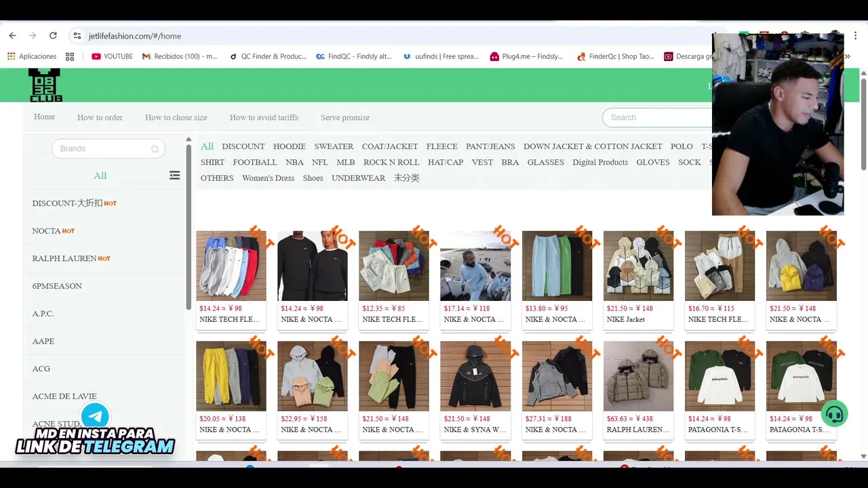Open the uufinds Free spreadsheet bookmark
The height and width of the screenshot is (488, 868).
coord(441,56)
